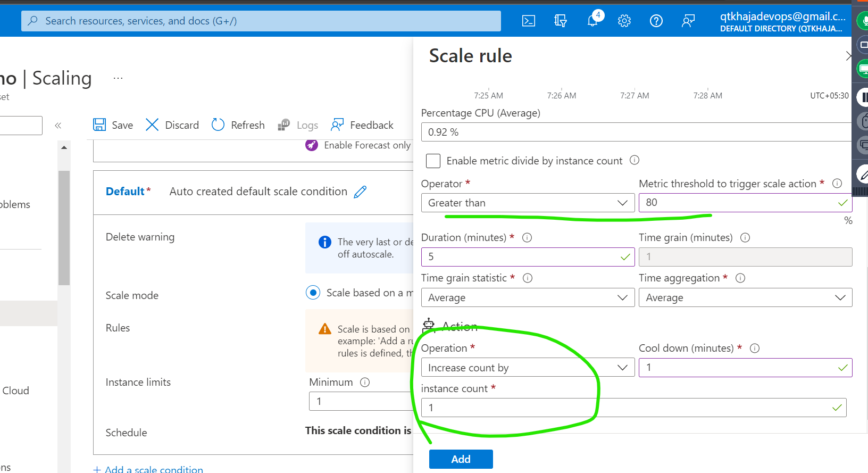This screenshot has height=473, width=868.
Task: Click the Azure search resources box
Action: (x=261, y=21)
